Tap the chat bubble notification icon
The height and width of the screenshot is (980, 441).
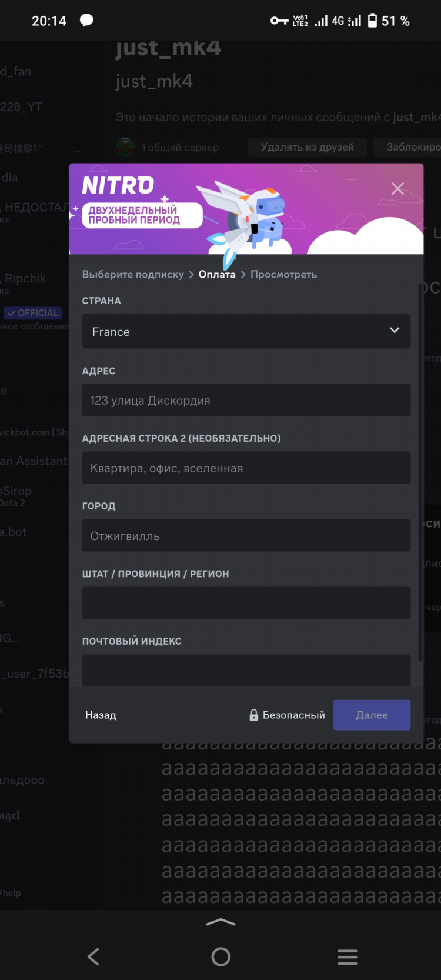(x=86, y=21)
